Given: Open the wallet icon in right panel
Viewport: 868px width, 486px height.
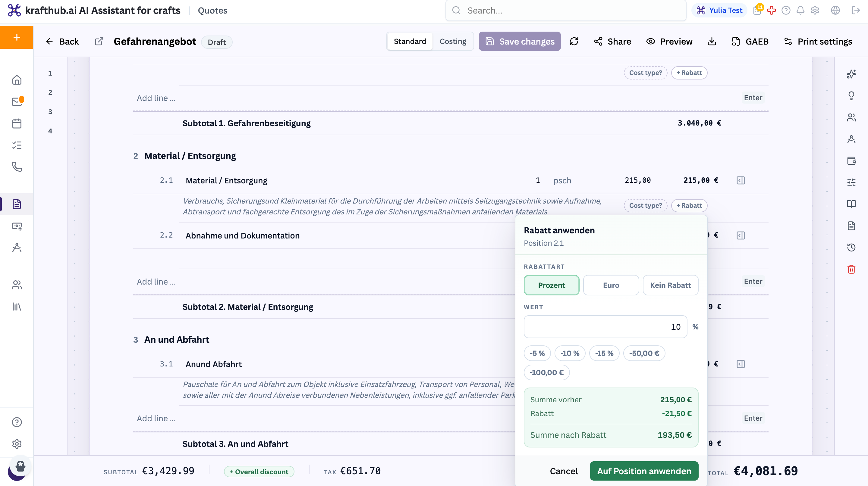Looking at the screenshot, I should (x=851, y=161).
